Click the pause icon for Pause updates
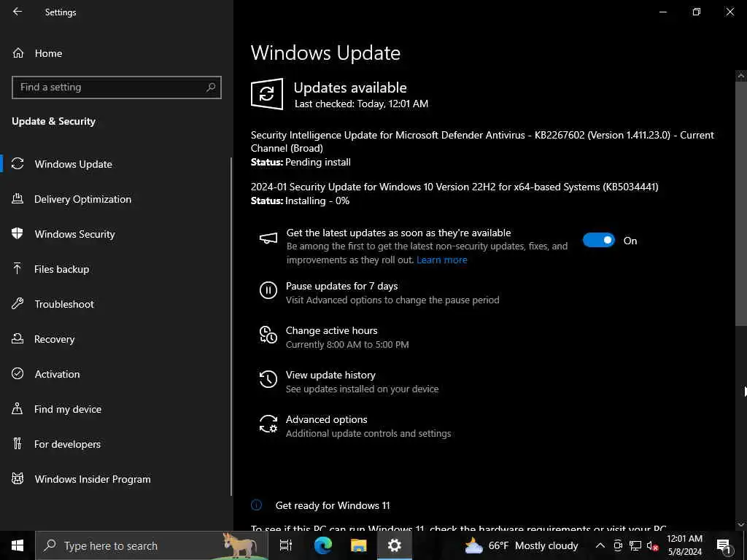The width and height of the screenshot is (747, 560). coord(268,290)
